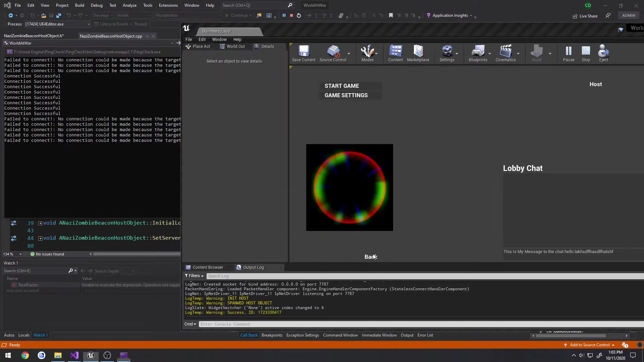Open the Developer build configuration dropdown

(102, 15)
